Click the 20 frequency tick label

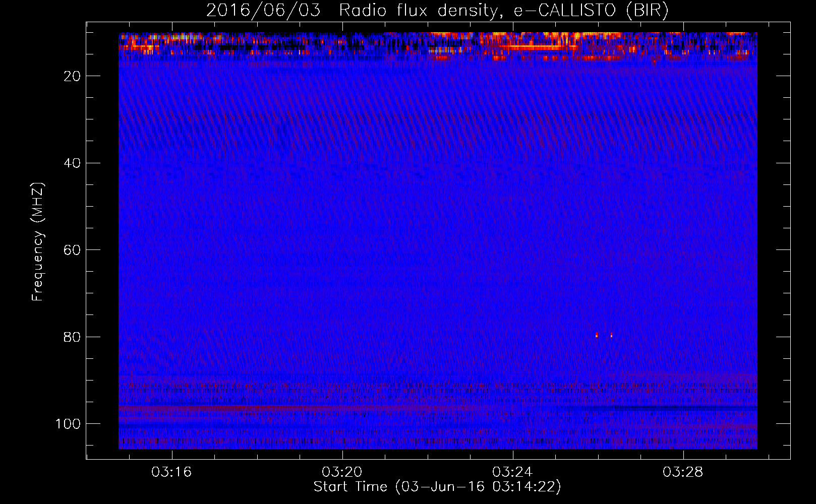[x=72, y=76]
